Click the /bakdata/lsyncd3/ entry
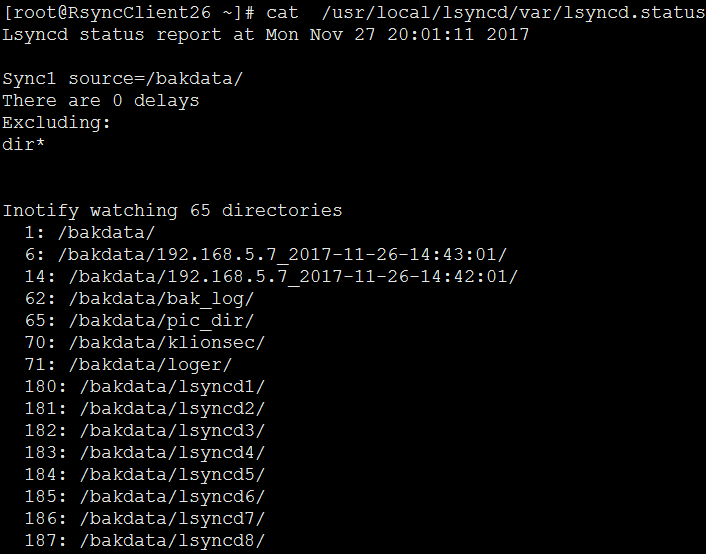The height and width of the screenshot is (554, 706). (145, 431)
